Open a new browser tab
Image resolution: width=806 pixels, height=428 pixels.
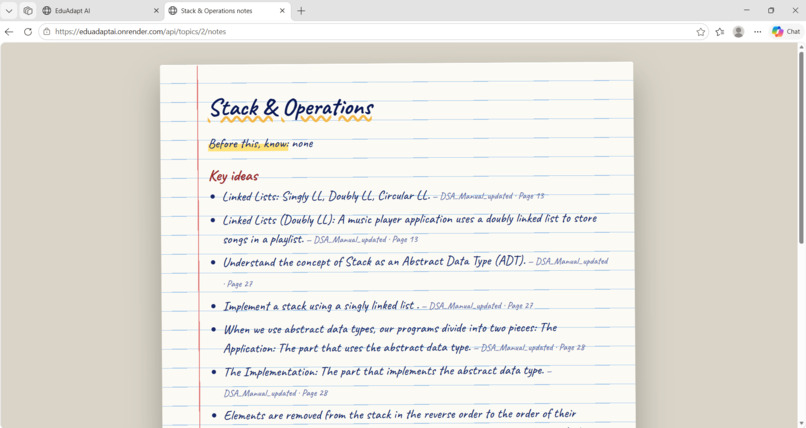click(301, 10)
